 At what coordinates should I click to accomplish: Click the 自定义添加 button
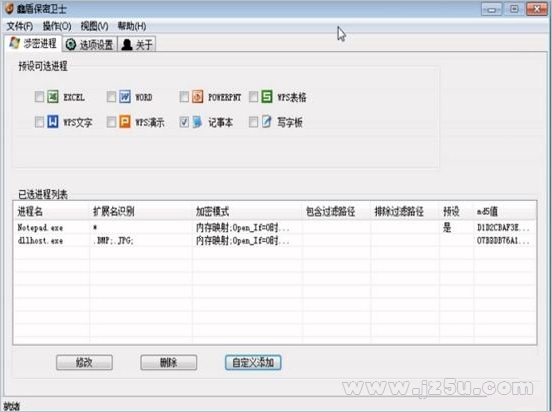[x=253, y=362]
